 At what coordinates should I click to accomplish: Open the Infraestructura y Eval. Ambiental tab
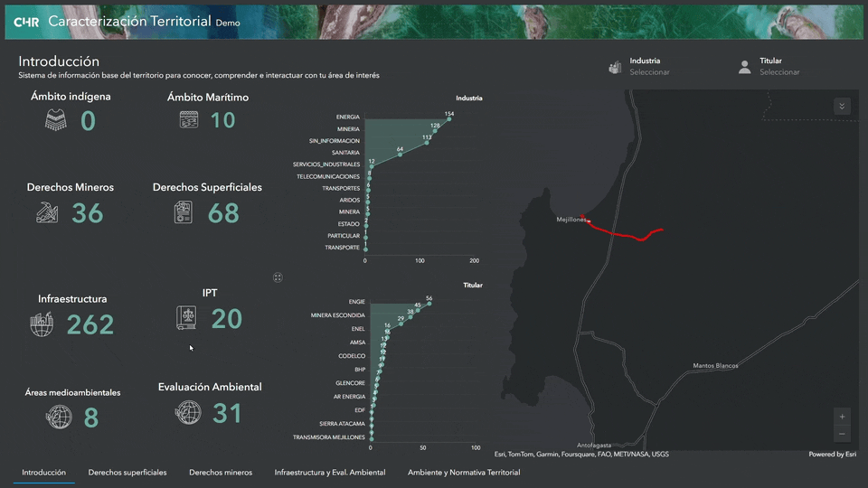pos(330,473)
